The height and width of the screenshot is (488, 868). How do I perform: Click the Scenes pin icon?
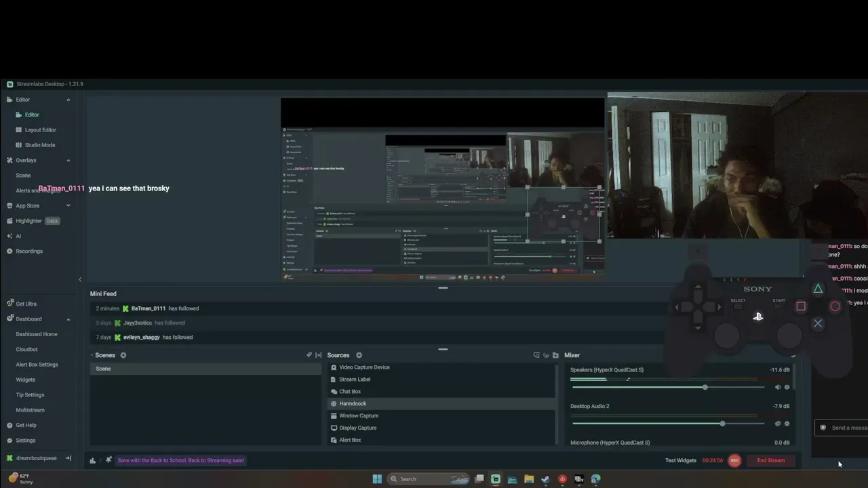[309, 355]
